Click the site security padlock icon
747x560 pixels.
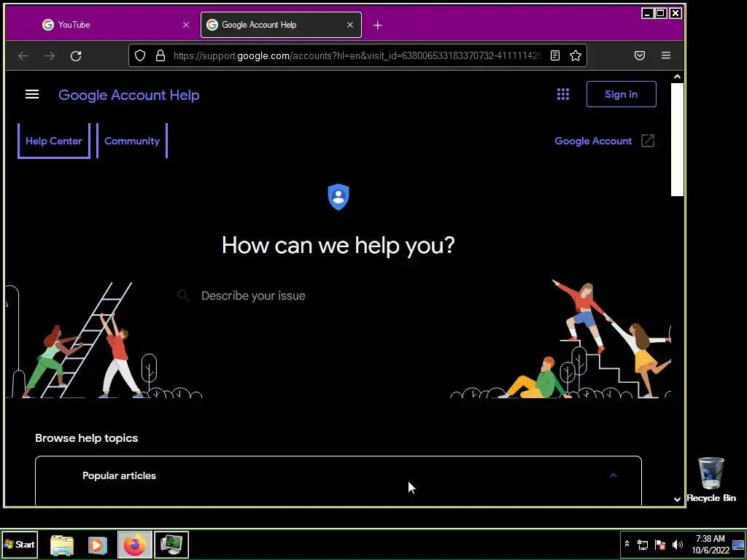tap(160, 55)
